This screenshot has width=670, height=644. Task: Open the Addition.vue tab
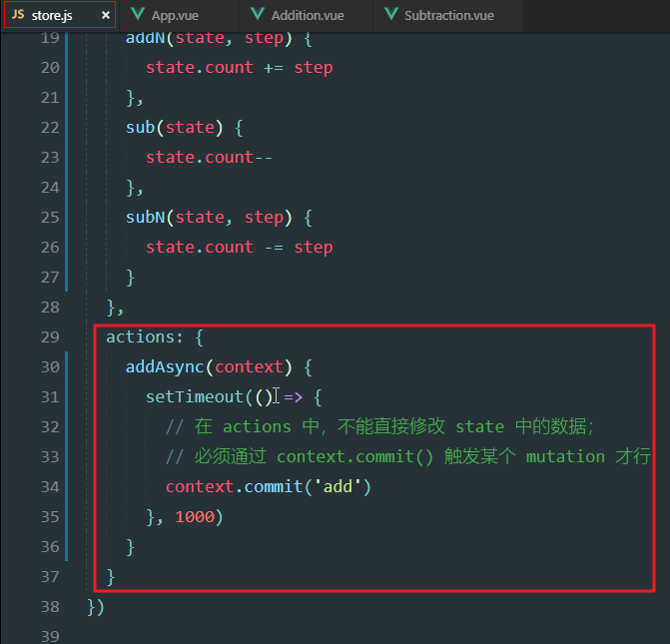coord(308,15)
